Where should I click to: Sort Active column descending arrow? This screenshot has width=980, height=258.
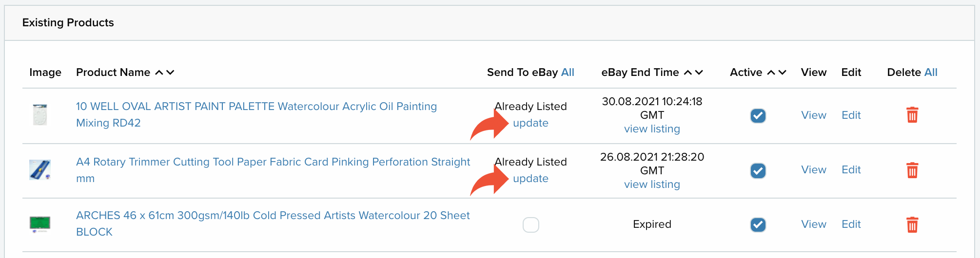pos(783,73)
